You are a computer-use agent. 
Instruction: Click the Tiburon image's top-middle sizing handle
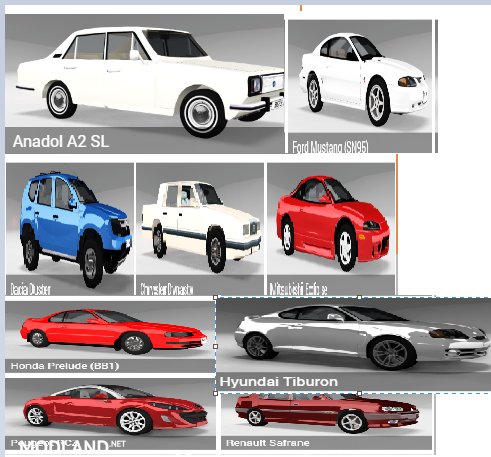(x=359, y=297)
